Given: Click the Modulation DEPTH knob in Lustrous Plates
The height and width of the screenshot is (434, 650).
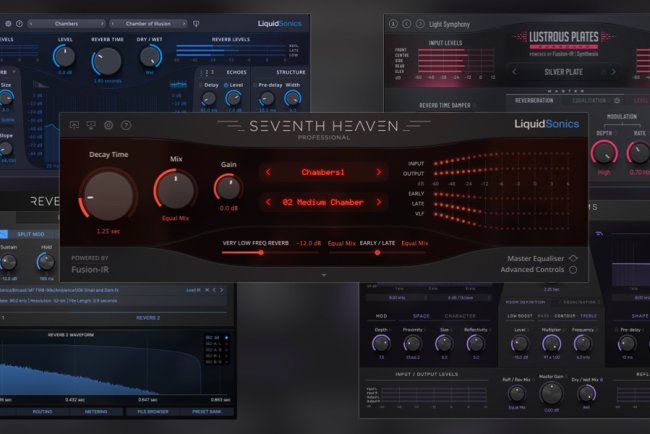Looking at the screenshot, I should (604, 152).
